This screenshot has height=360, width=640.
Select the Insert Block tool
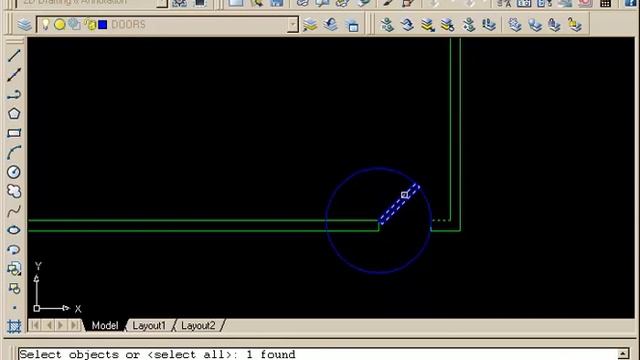click(x=14, y=269)
